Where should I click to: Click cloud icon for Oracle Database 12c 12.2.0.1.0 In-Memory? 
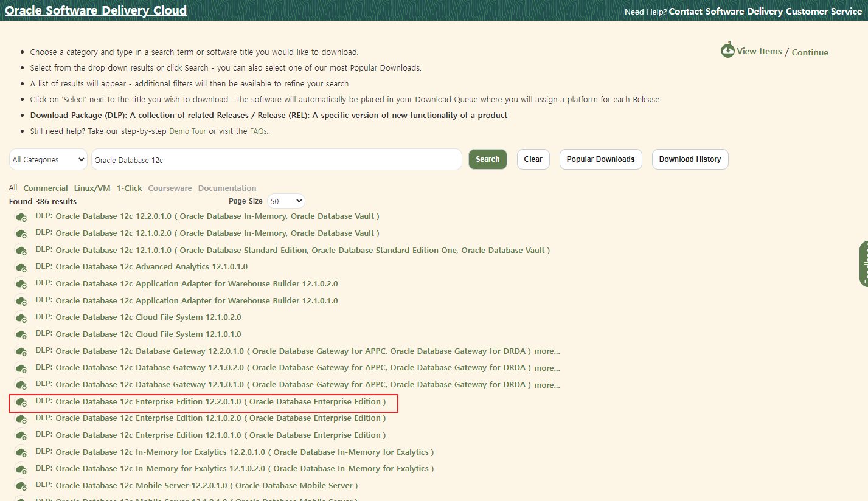[x=21, y=217]
